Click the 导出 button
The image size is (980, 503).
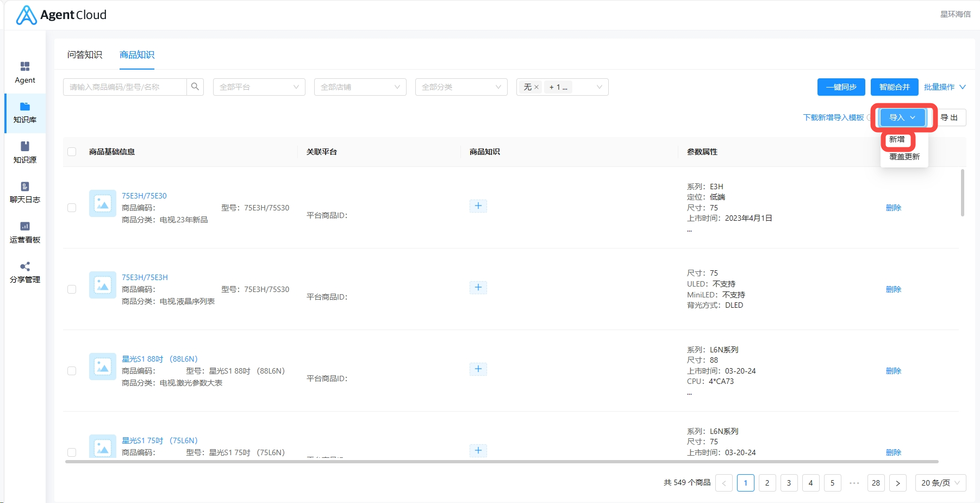[949, 117]
